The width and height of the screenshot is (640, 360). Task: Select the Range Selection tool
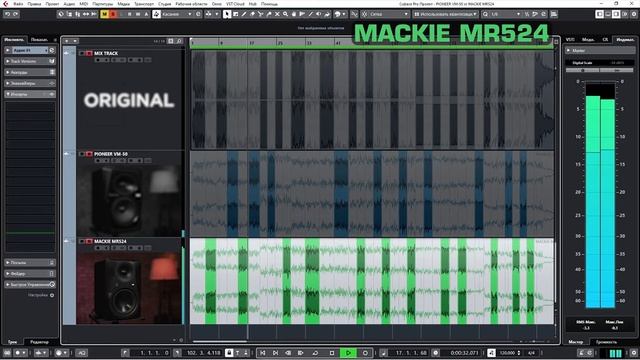coord(236,14)
